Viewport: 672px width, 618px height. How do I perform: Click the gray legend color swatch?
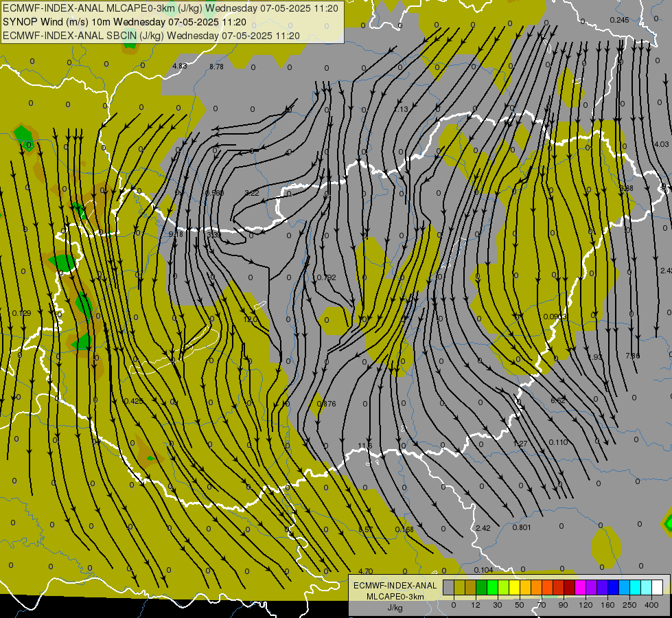(x=448, y=587)
